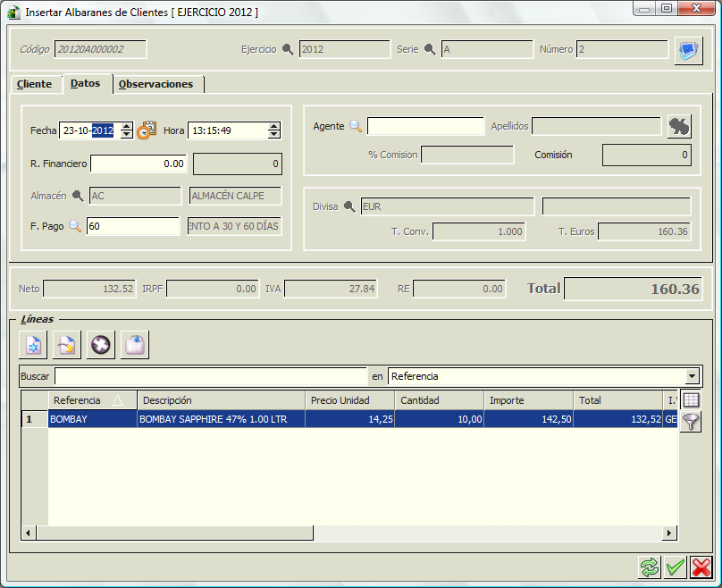
Task: Expand the Referencia search field dropdown
Action: 692,376
